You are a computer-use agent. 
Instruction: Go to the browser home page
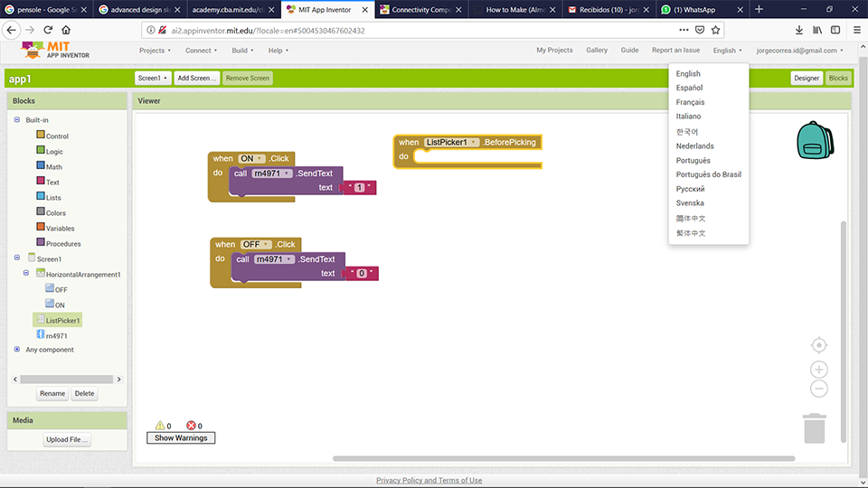tap(66, 30)
